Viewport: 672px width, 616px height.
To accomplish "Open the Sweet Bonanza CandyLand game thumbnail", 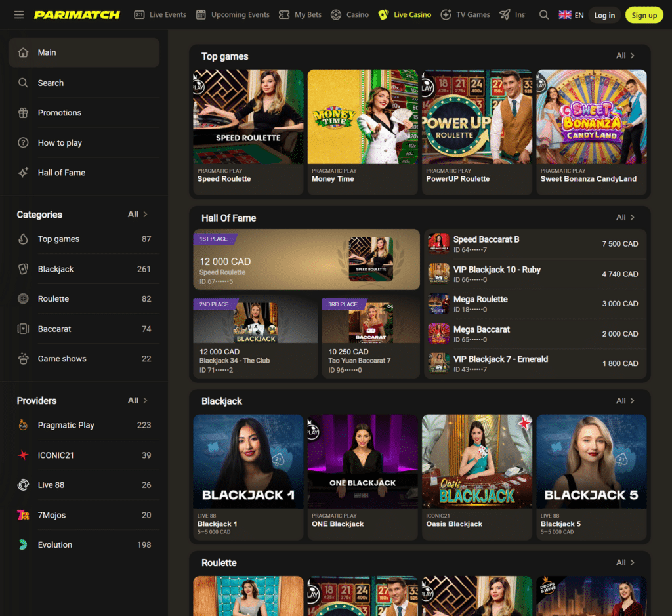I will point(591,116).
